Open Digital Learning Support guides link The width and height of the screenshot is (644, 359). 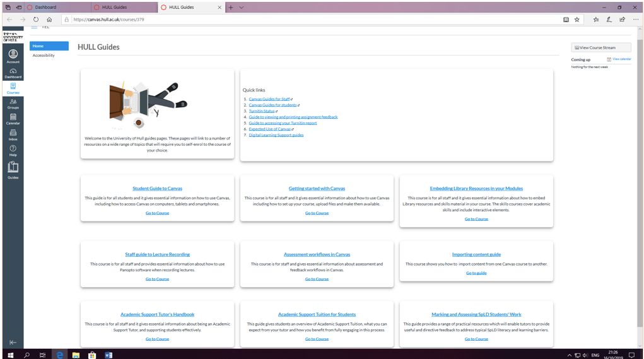(x=276, y=135)
